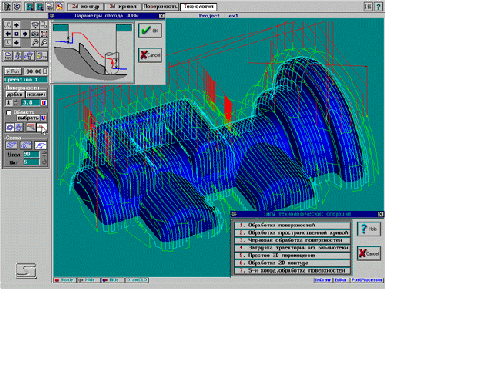Image resolution: width=500 pixels, height=375 pixels.
Task: Select operation 6 Обработка 2D контура
Action: click(x=292, y=263)
